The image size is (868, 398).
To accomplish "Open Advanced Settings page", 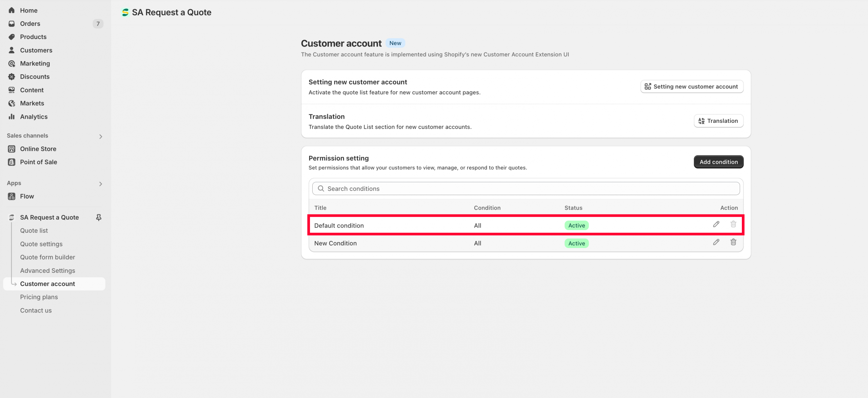I will pos(47,270).
